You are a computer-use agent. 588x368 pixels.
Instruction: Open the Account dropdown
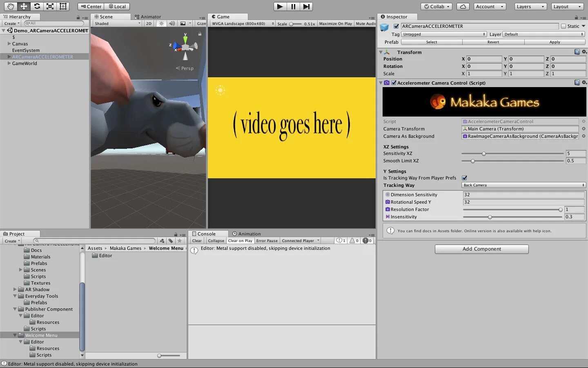pyautogui.click(x=490, y=7)
